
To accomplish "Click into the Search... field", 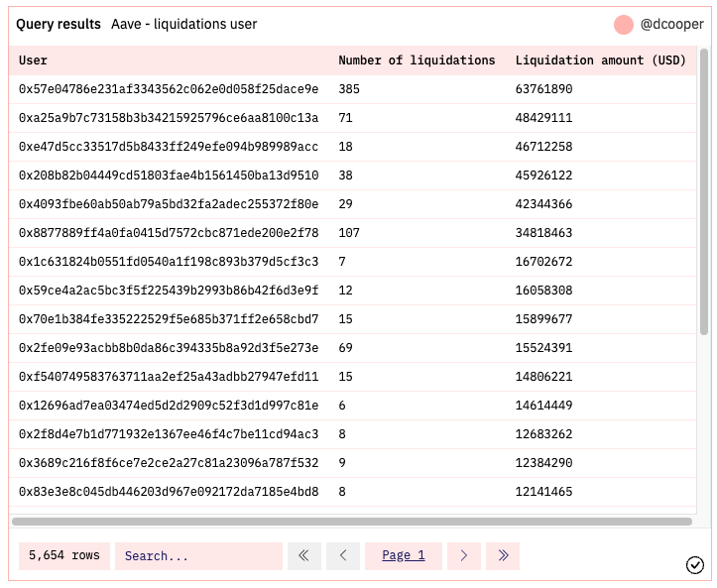I will (198, 556).
